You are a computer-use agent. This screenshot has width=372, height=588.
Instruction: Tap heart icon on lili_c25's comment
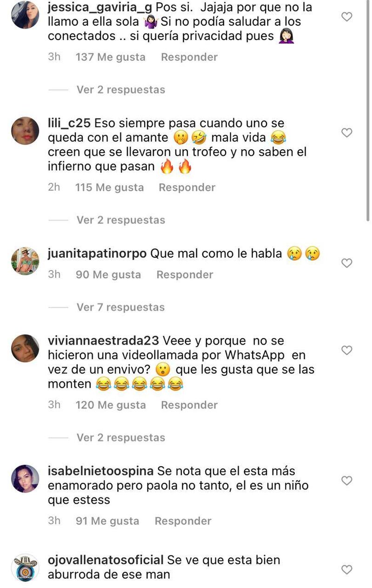pyautogui.click(x=347, y=133)
